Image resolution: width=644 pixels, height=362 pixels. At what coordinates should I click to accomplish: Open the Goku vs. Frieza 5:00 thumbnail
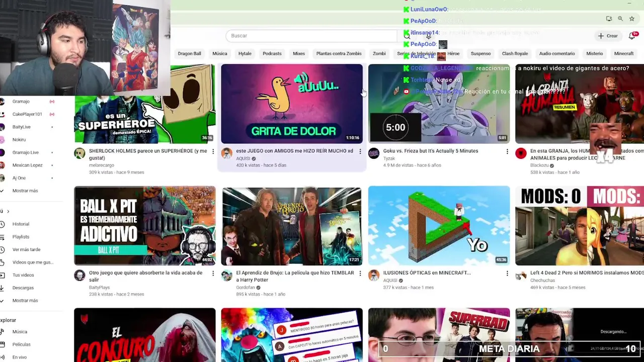pos(439,104)
